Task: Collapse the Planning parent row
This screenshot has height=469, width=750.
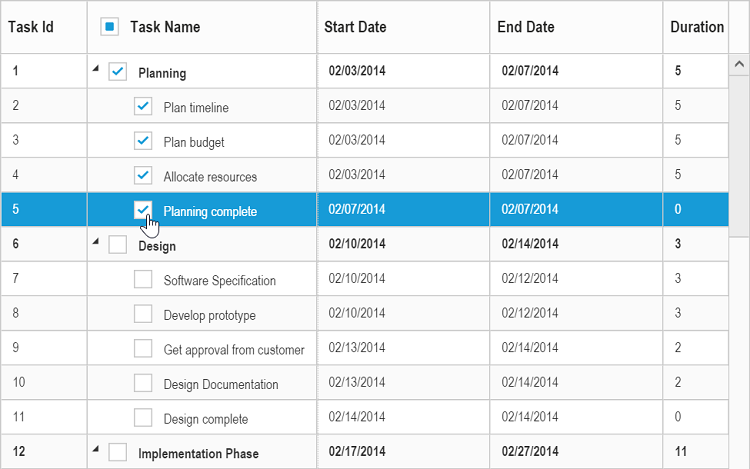Action: (x=96, y=69)
